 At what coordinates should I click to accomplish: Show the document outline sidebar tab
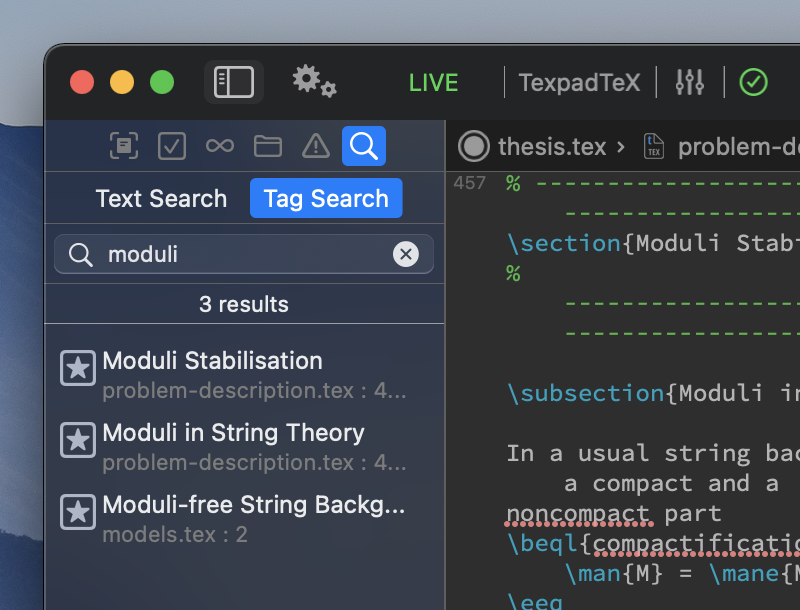[x=124, y=146]
